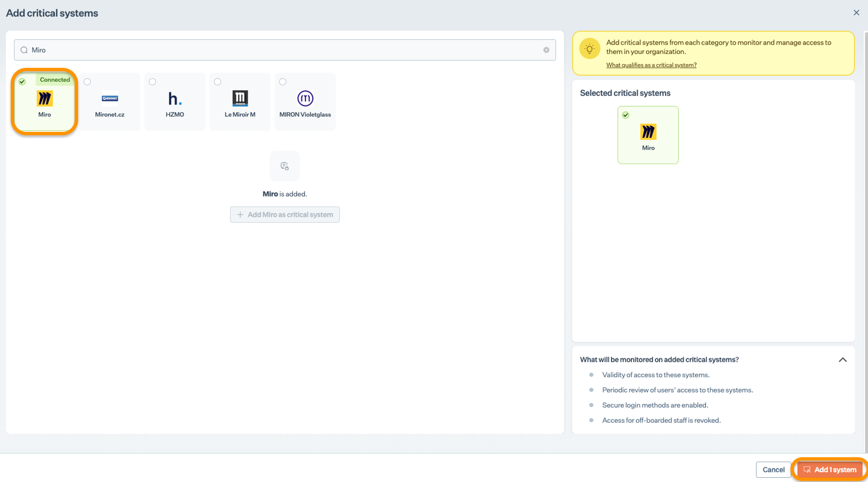868x482 pixels.
Task: Click Access for off-boarded staff is revoked
Action: (x=661, y=420)
